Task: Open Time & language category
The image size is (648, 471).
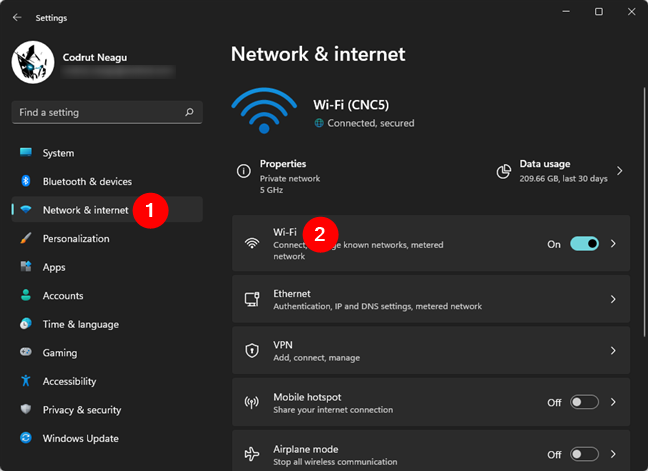Action: (x=107, y=324)
